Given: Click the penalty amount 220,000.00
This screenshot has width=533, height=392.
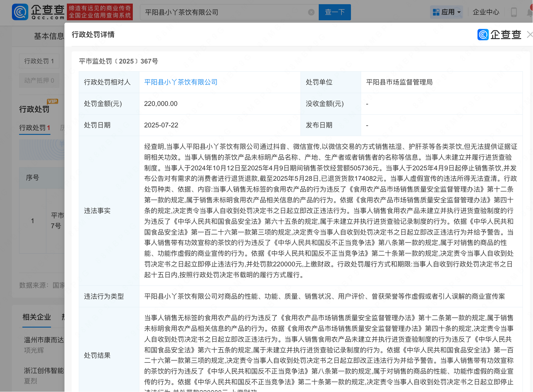Looking at the screenshot, I should pyautogui.click(x=161, y=104).
